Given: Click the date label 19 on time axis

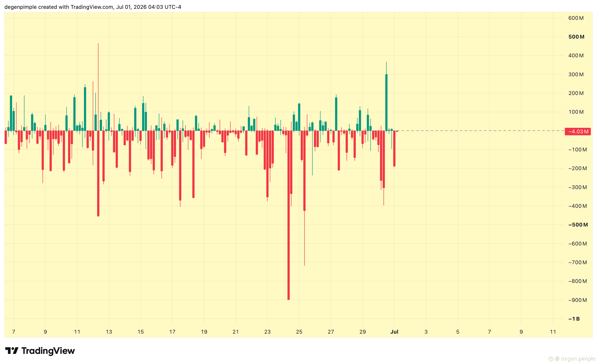Looking at the screenshot, I should click(204, 332).
